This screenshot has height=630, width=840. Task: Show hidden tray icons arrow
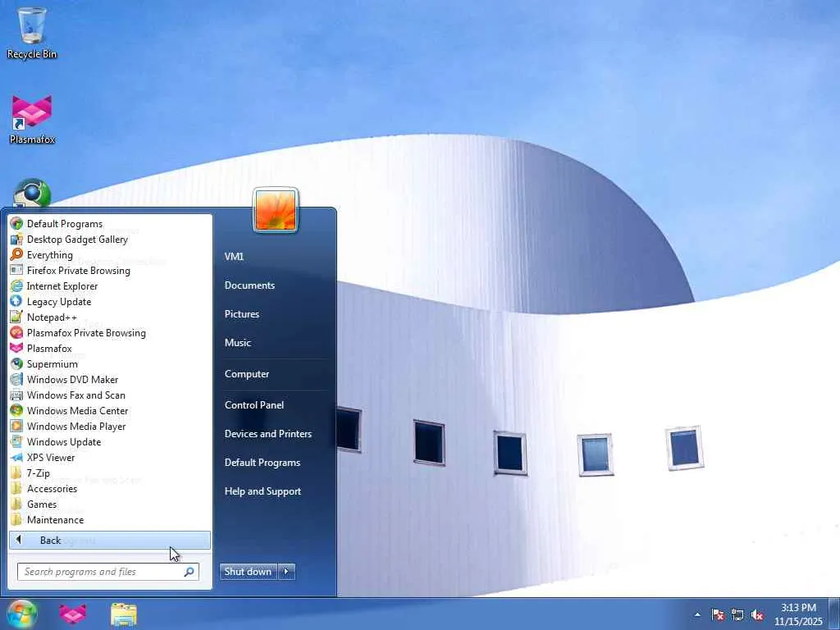click(x=697, y=614)
